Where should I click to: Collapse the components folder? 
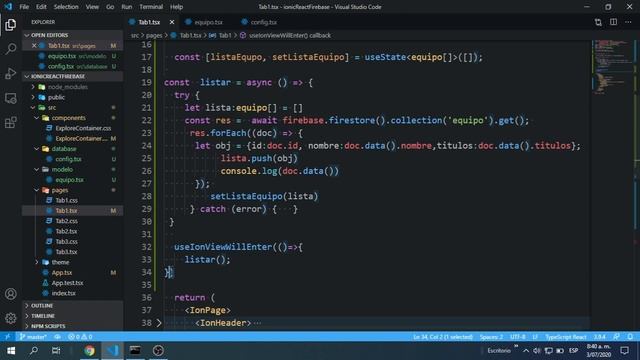[37, 118]
